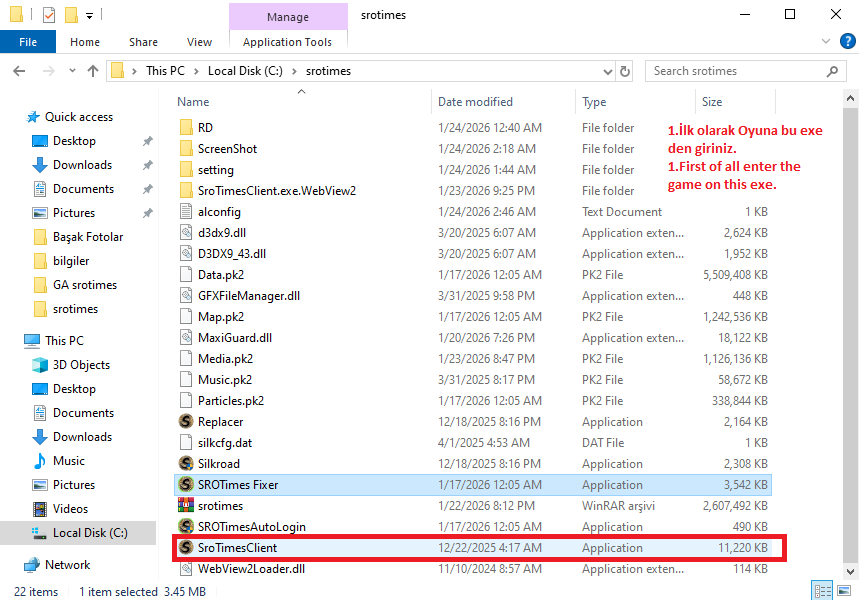Open Customize Quick Access Toolbar dropdown
The width and height of the screenshot is (859, 600).
point(89,16)
